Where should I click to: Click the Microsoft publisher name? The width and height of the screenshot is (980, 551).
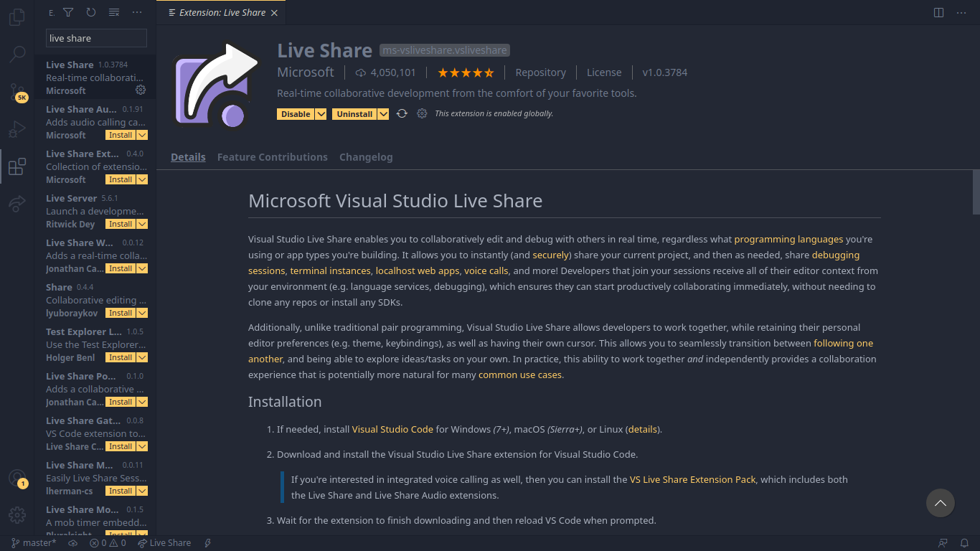[306, 72]
